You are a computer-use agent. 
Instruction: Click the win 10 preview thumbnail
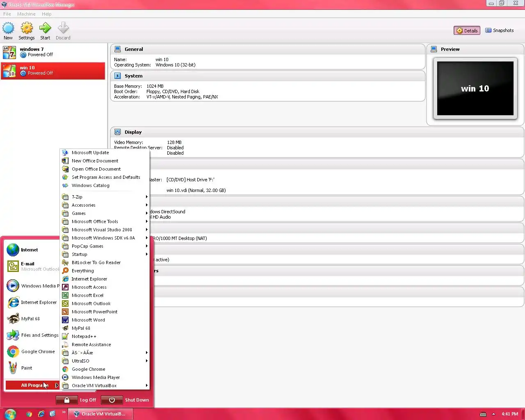coord(475,88)
